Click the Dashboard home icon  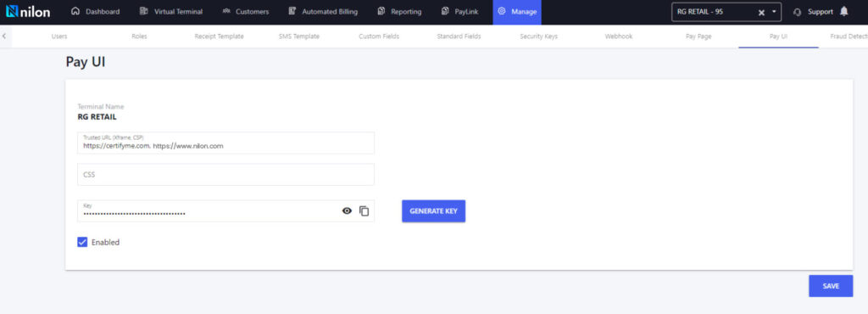click(75, 11)
